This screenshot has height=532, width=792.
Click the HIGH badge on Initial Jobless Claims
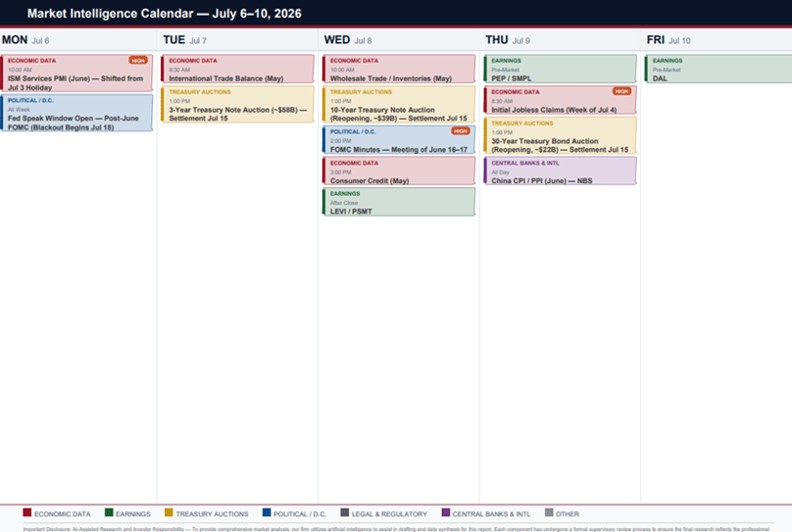click(621, 91)
